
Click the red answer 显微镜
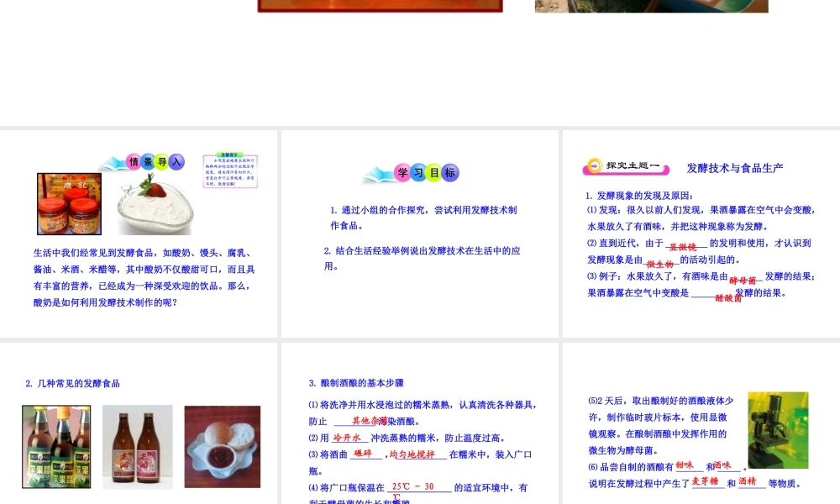pos(683,247)
